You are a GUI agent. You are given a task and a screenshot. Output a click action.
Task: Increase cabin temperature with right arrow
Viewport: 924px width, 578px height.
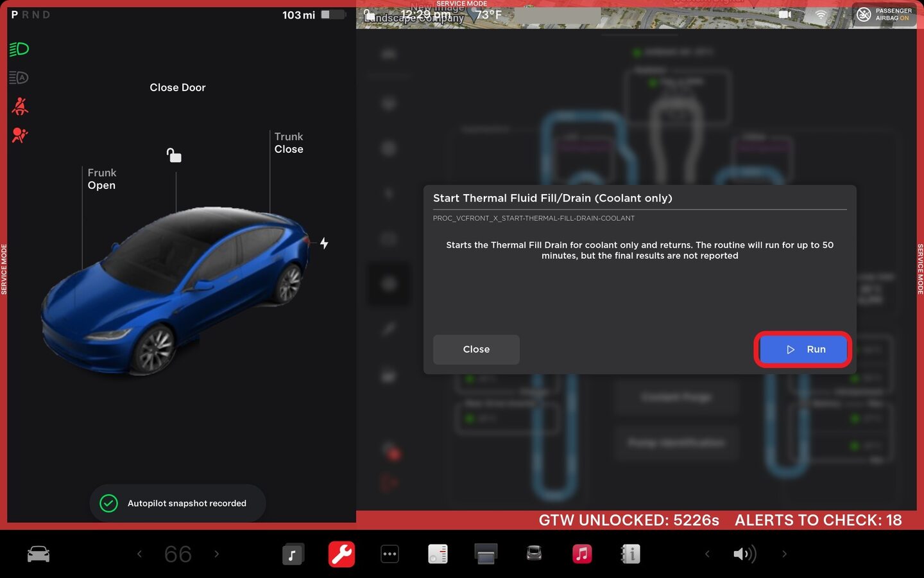point(216,554)
